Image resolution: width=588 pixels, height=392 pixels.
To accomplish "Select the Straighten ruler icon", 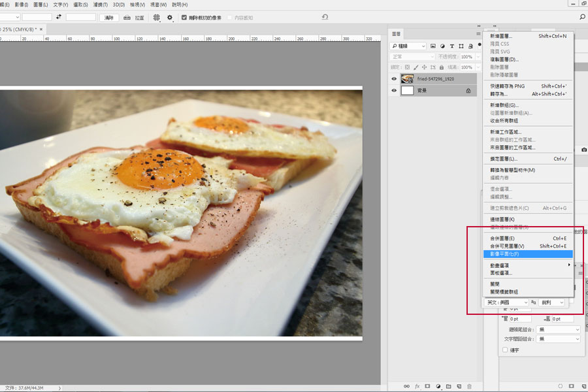I will pyautogui.click(x=127, y=17).
